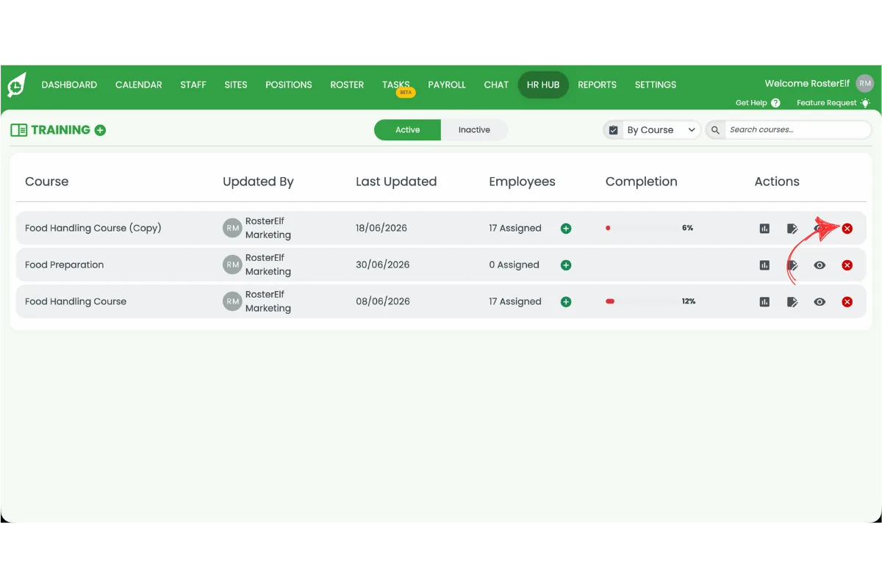View the Food Preparation course via eye icon
The height and width of the screenshot is (588, 882).
pyautogui.click(x=820, y=265)
